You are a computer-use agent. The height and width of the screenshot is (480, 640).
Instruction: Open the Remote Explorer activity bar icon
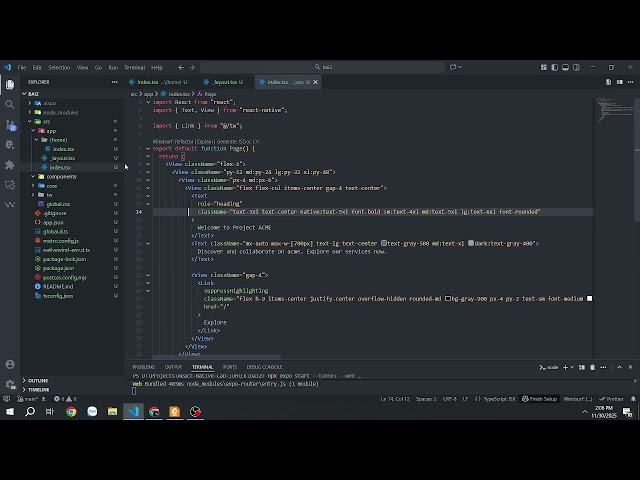[10, 184]
